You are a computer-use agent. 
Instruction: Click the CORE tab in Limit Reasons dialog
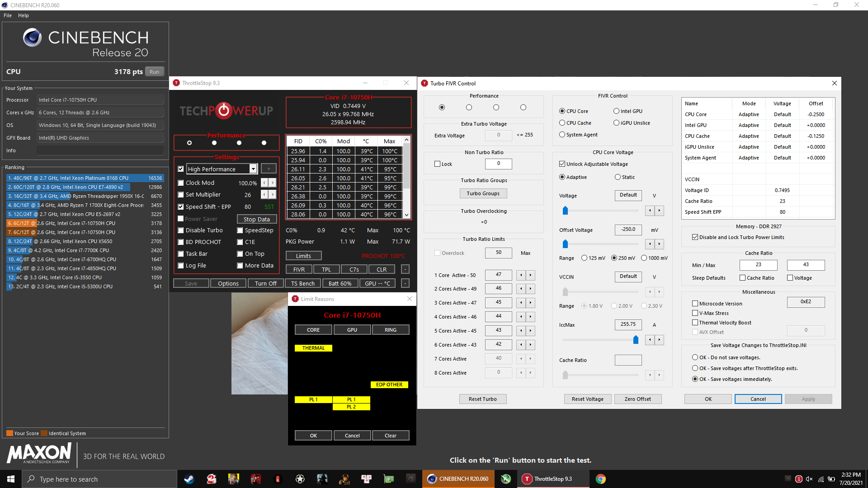(313, 329)
